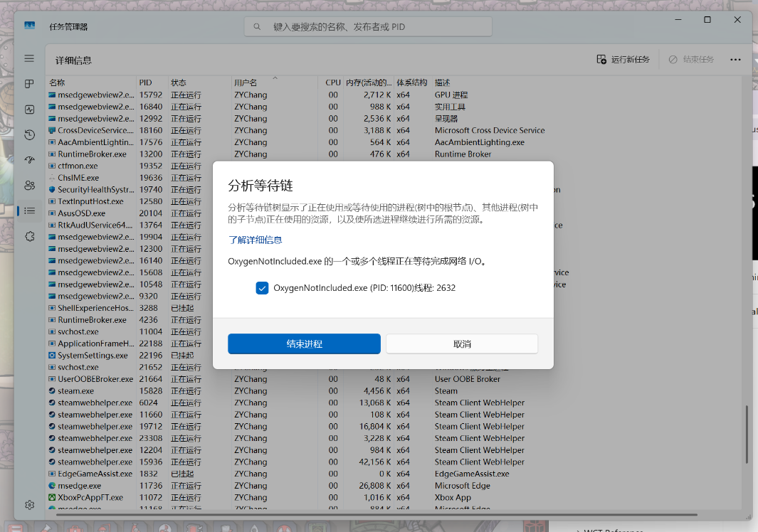Click the 结束进程 button

(x=304, y=344)
